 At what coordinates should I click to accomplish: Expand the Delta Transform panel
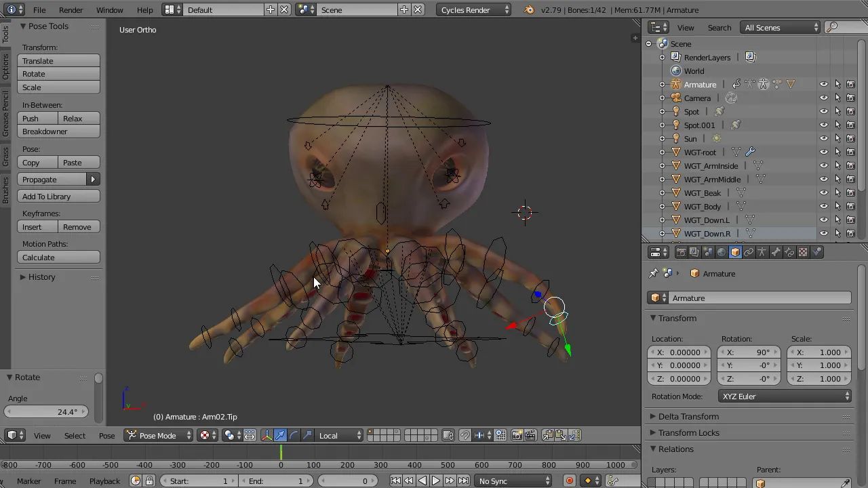pyautogui.click(x=688, y=416)
